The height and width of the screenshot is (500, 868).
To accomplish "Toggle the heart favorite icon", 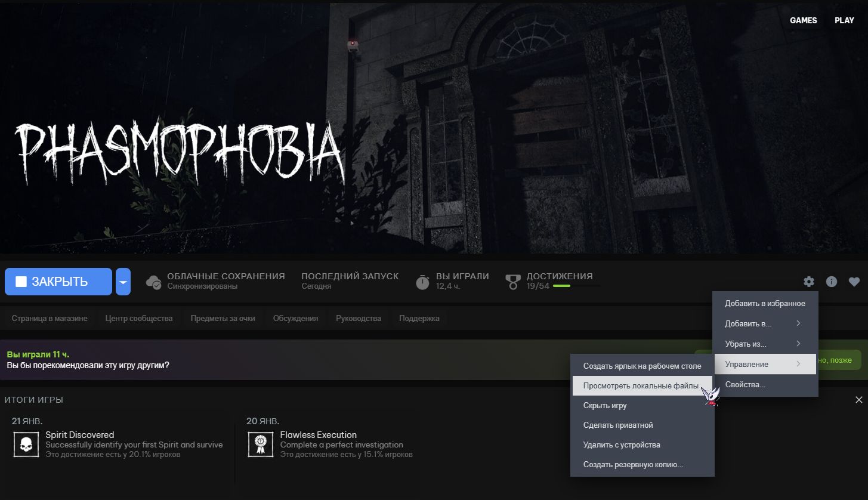I will point(854,282).
